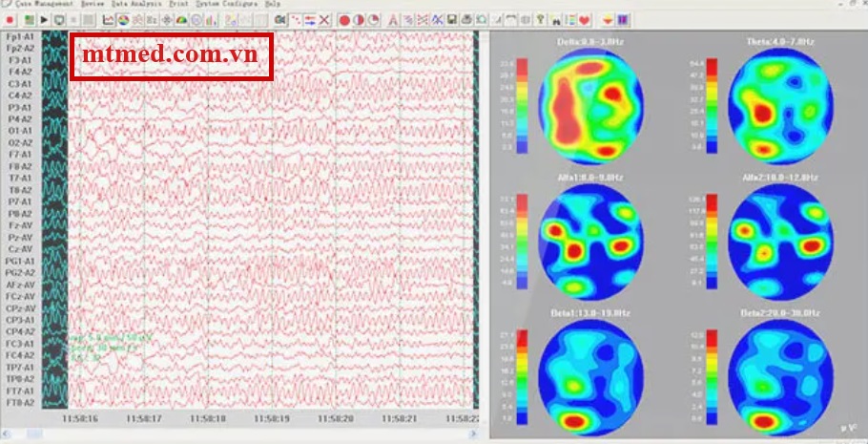Click the Theta map color scale bar
This screenshot has width=868, height=444.
click(x=712, y=105)
